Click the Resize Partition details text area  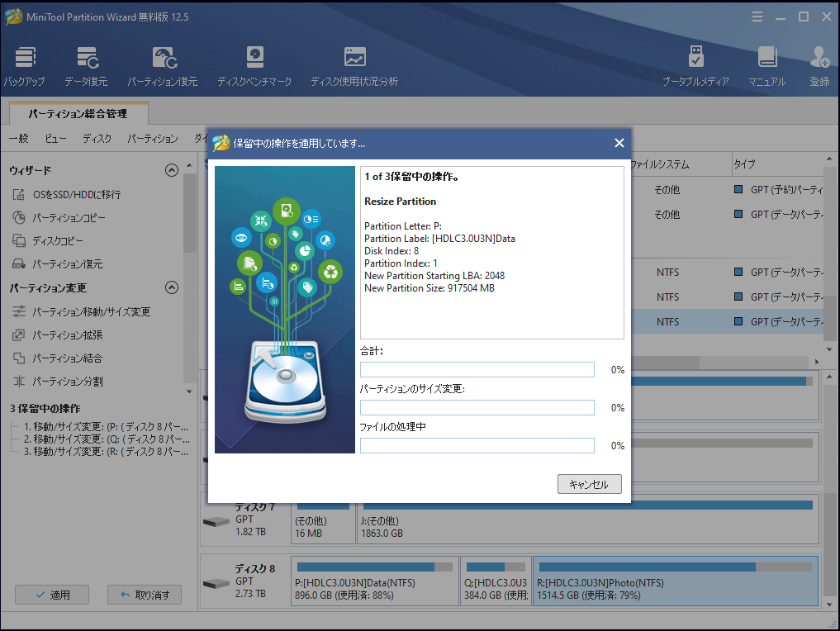[491, 252]
